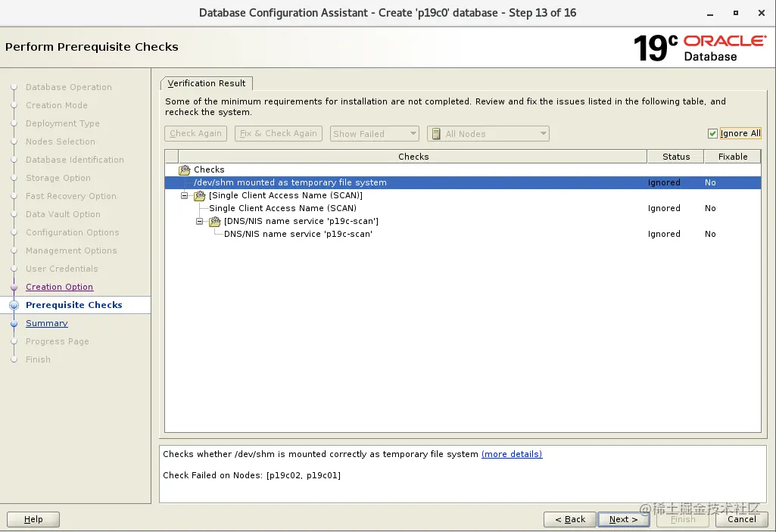The image size is (776, 532).
Task: Click the Next button
Action: click(623, 519)
